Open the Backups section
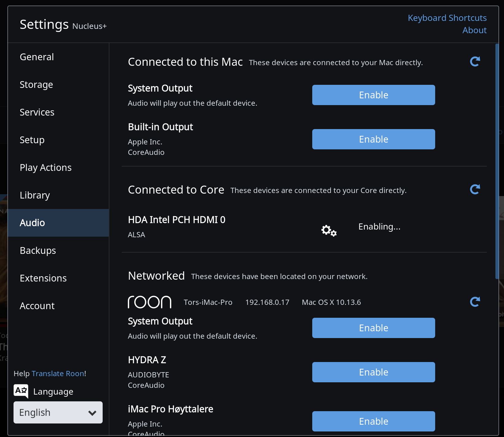The image size is (504, 437). coord(58,250)
